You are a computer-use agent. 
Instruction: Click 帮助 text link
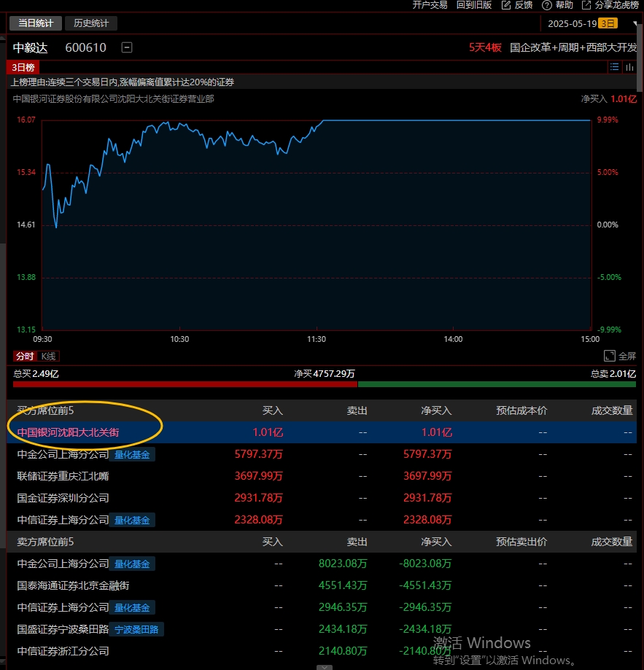564,5
